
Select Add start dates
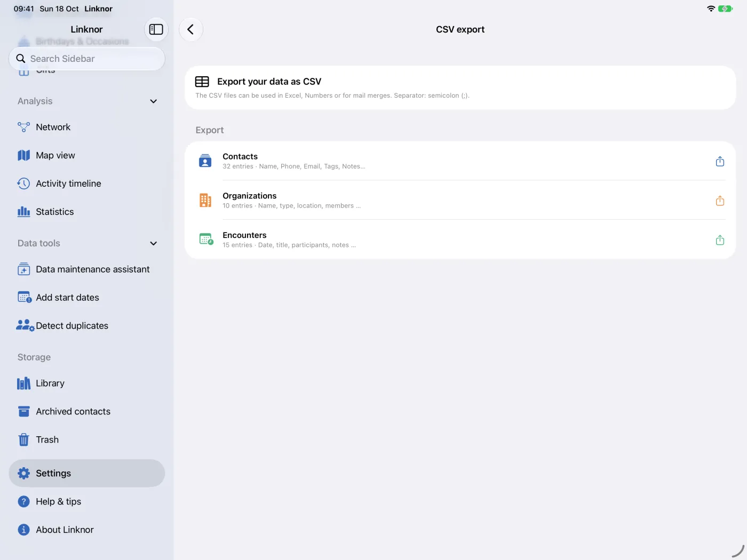click(87, 298)
